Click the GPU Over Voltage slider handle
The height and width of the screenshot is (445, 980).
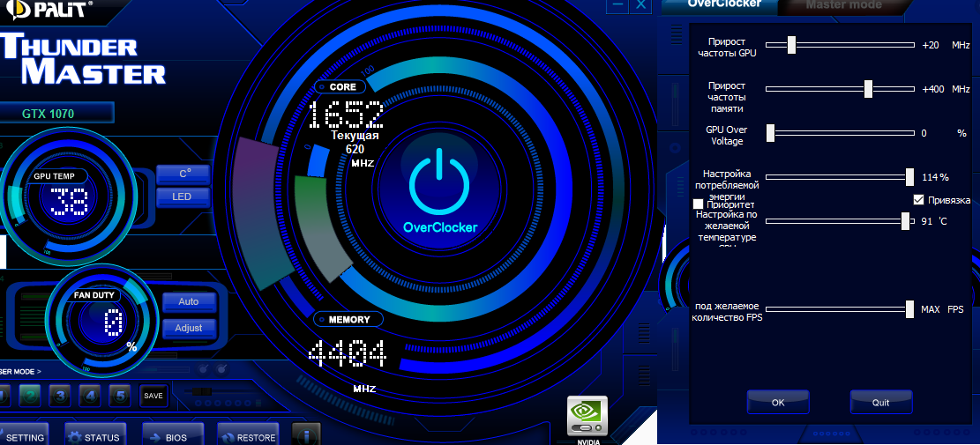pos(771,133)
